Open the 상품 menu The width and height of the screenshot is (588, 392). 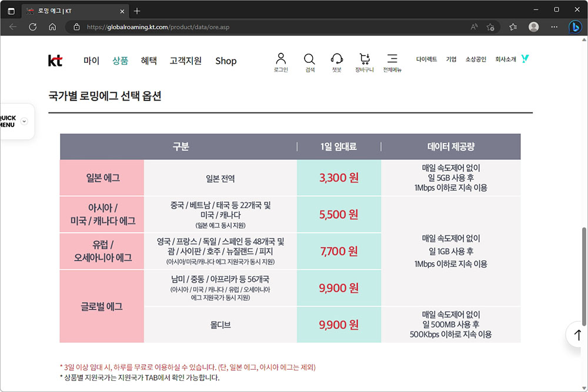121,61
